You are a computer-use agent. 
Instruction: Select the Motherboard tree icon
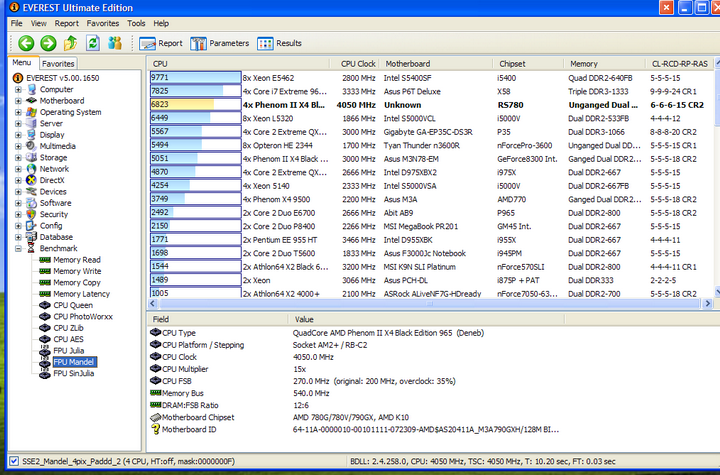pyautogui.click(x=31, y=101)
